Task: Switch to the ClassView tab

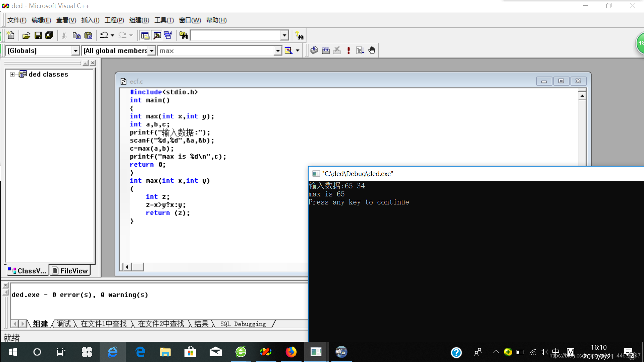Action: pos(27,270)
